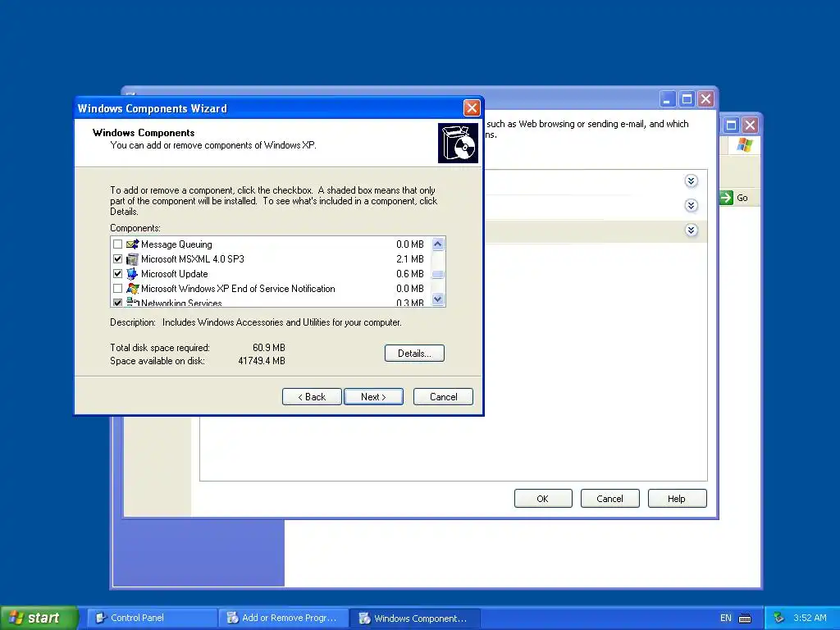
Task: Switch to Add or Remove Programs taskbar button
Action: (283, 618)
